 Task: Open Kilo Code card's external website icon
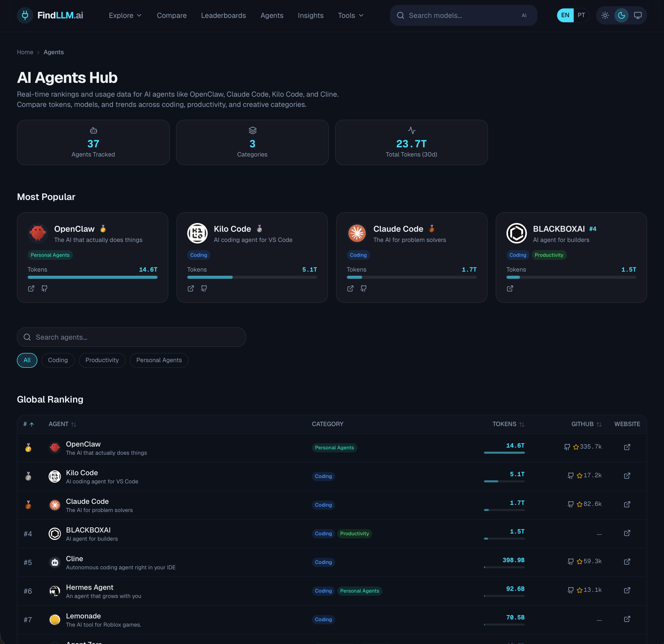point(191,288)
